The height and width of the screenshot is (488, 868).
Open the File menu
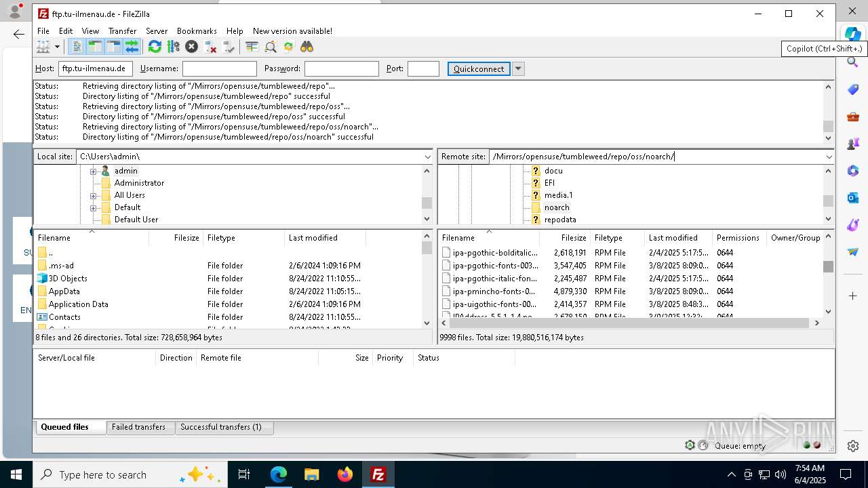(43, 31)
